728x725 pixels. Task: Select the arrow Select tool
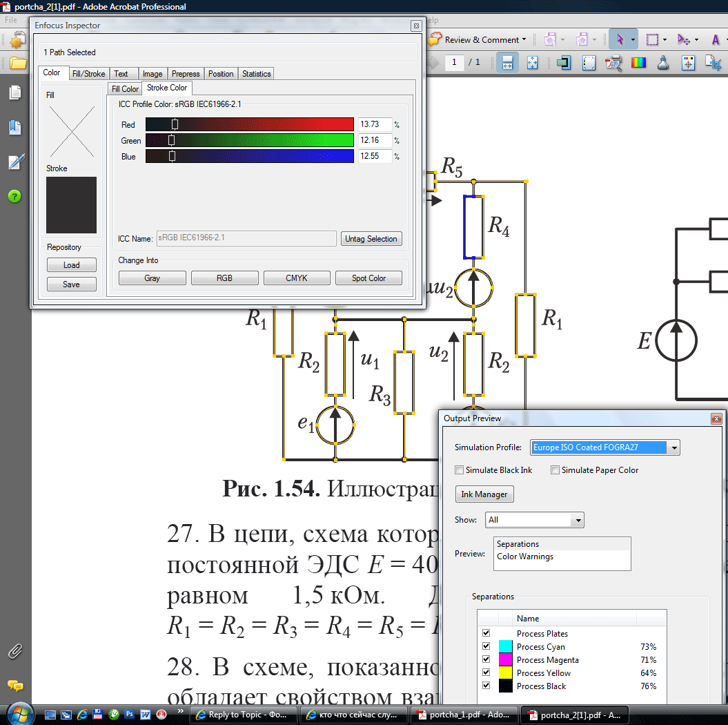[x=619, y=39]
